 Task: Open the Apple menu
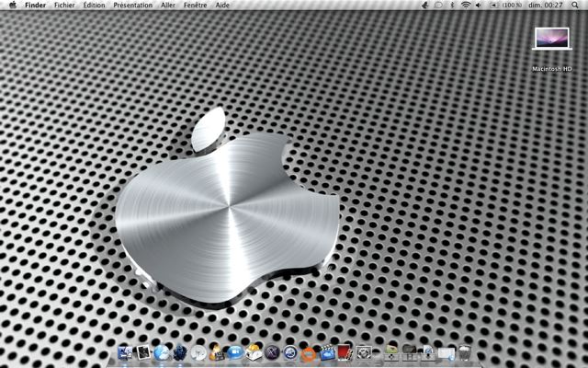(x=13, y=5)
